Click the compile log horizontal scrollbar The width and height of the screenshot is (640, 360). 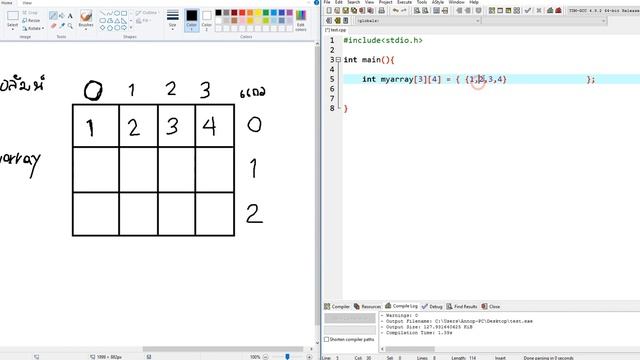tap(411, 349)
